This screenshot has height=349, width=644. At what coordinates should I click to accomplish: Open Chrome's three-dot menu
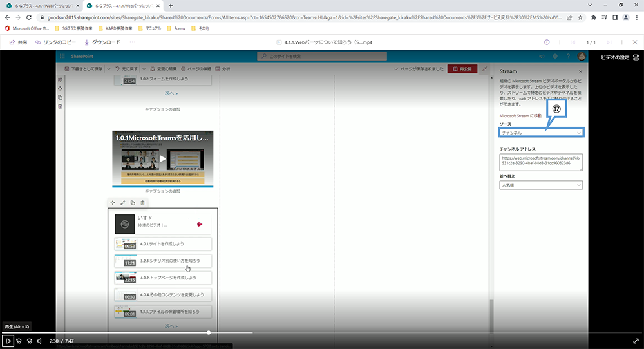pos(637,17)
